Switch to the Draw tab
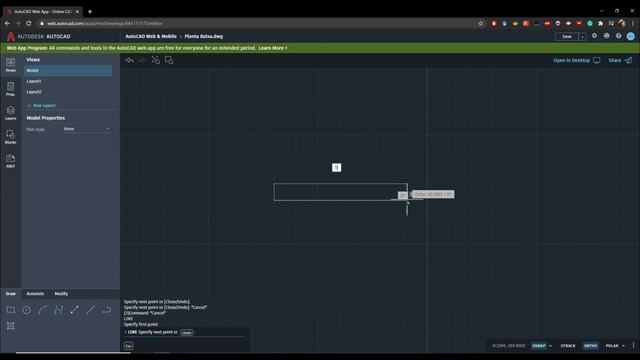 click(x=11, y=293)
